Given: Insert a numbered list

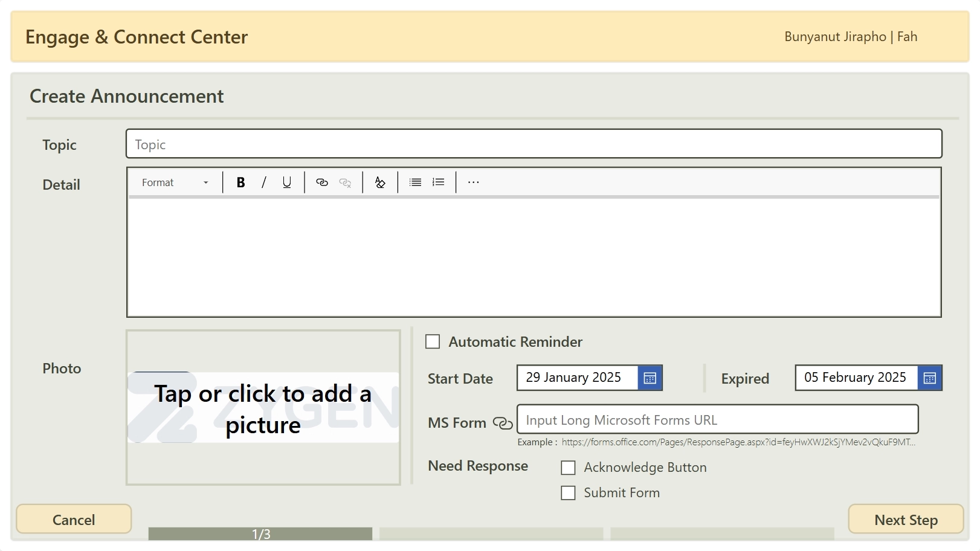Looking at the screenshot, I should coord(439,182).
